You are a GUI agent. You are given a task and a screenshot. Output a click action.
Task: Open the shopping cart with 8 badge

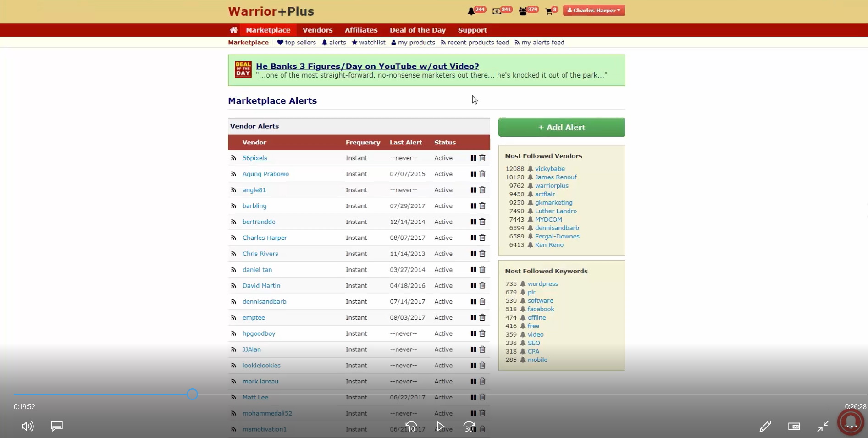[548, 11]
